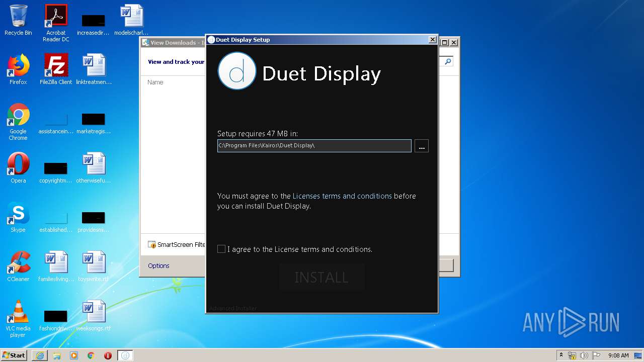Select the Opera desktop shortcut
The image size is (644, 362).
[18, 168]
